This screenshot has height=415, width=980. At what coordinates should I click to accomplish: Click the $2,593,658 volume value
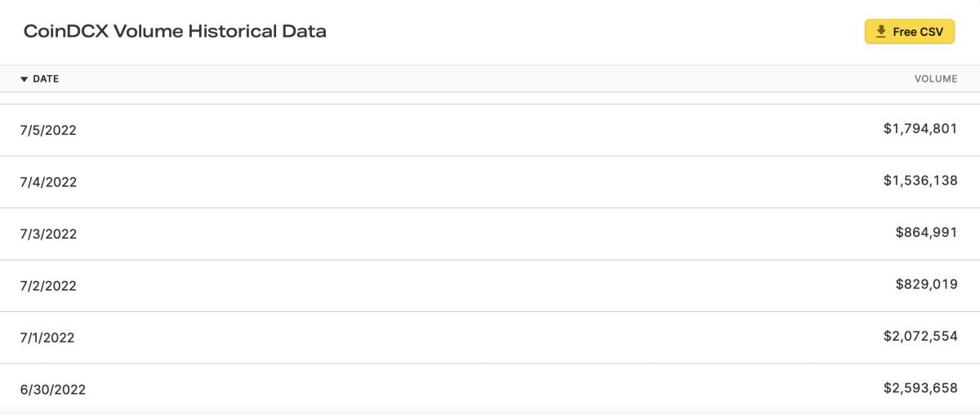coord(920,388)
